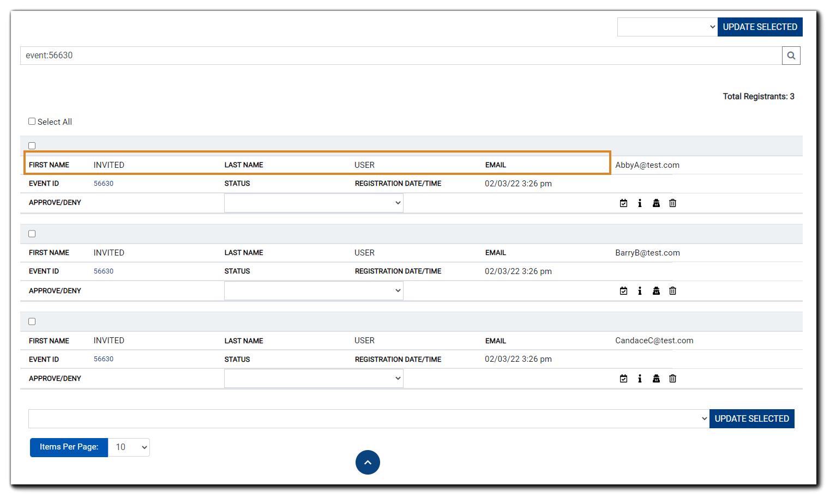Click the bottom UPDATE SELECTED button
Screen dimensions: 836x504
pos(751,418)
